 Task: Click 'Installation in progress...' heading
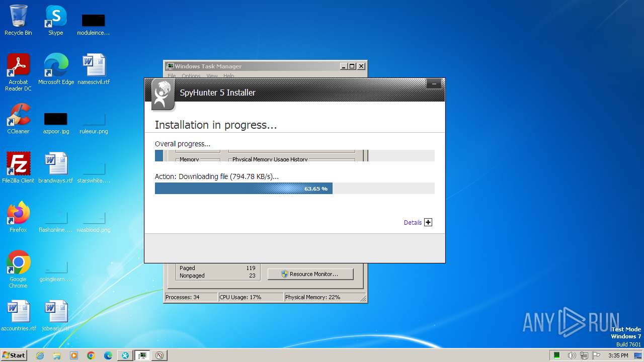tap(216, 125)
